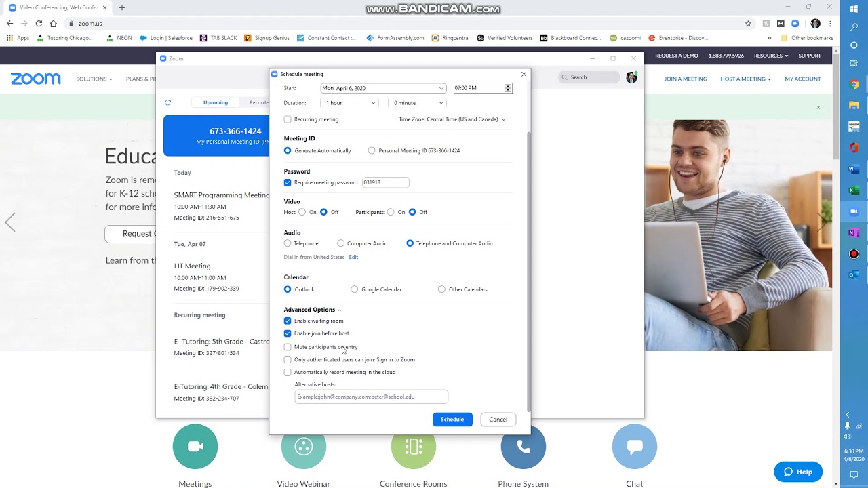Open Word from Windows taskbar
Screen dimensions: 868x488
pyautogui.click(x=854, y=169)
